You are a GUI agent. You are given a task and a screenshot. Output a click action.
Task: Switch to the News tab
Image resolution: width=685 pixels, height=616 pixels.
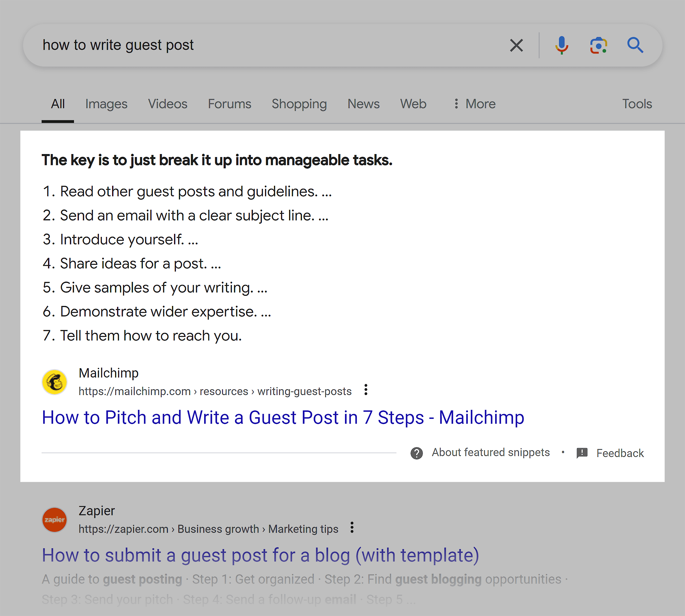click(364, 104)
